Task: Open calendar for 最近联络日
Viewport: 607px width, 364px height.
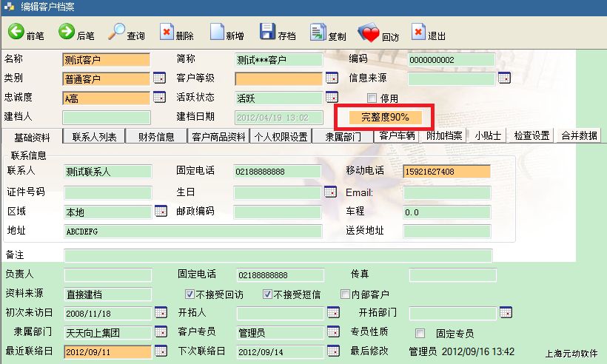Action: pos(161,351)
